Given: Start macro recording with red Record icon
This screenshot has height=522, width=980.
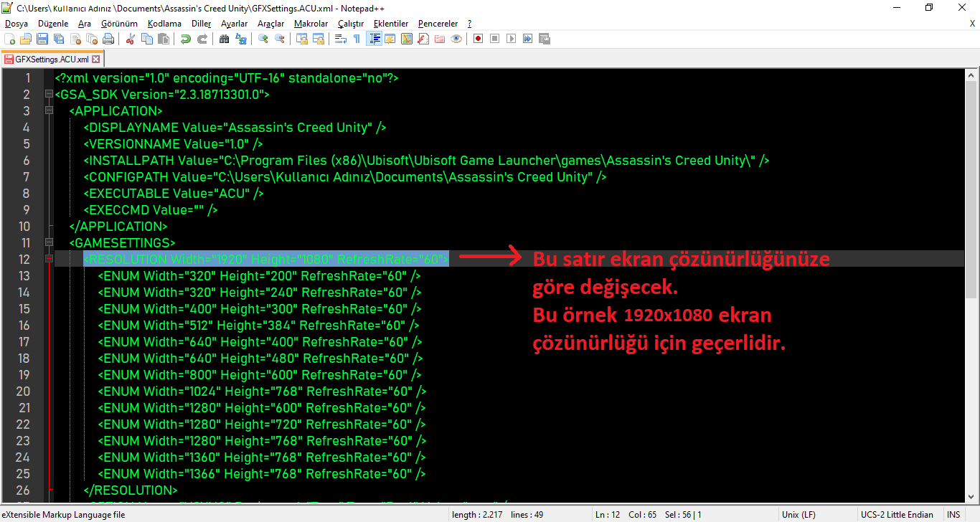Looking at the screenshot, I should coord(478,39).
